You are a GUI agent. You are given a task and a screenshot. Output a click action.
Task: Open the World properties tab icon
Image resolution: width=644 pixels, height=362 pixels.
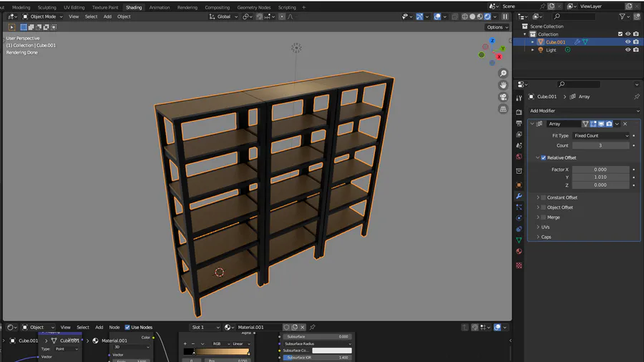[x=519, y=157]
